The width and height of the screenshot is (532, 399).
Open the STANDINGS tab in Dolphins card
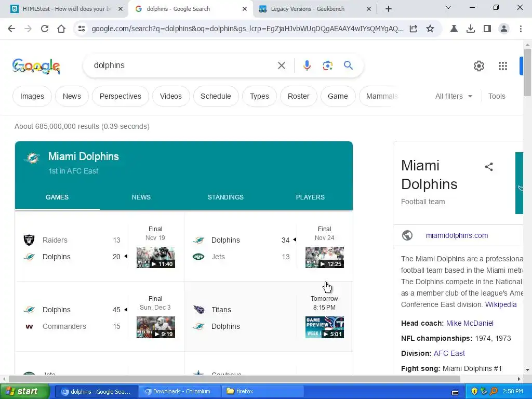click(x=225, y=197)
